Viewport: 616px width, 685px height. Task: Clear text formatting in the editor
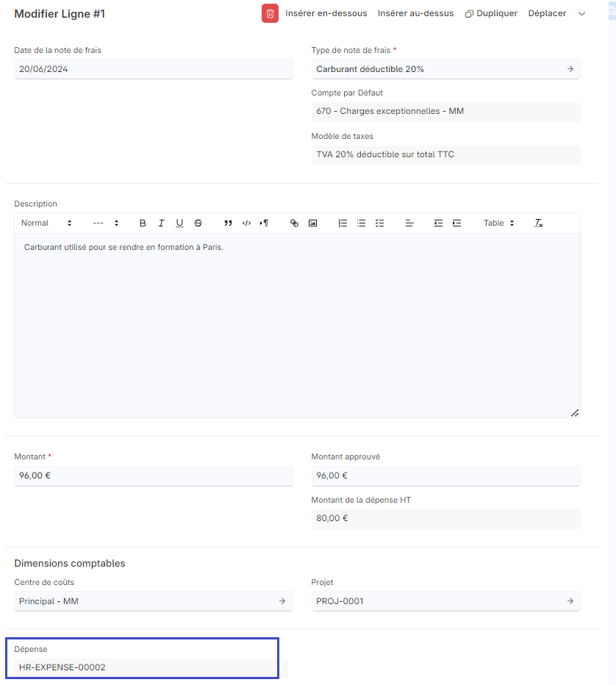tap(538, 223)
